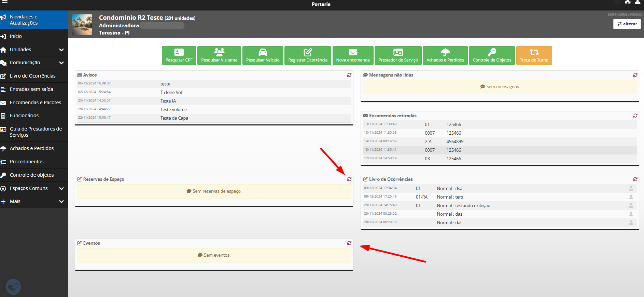Open Livro de Ocorrências in sidebar
Viewport: 644px width, 297px height.
[32, 76]
